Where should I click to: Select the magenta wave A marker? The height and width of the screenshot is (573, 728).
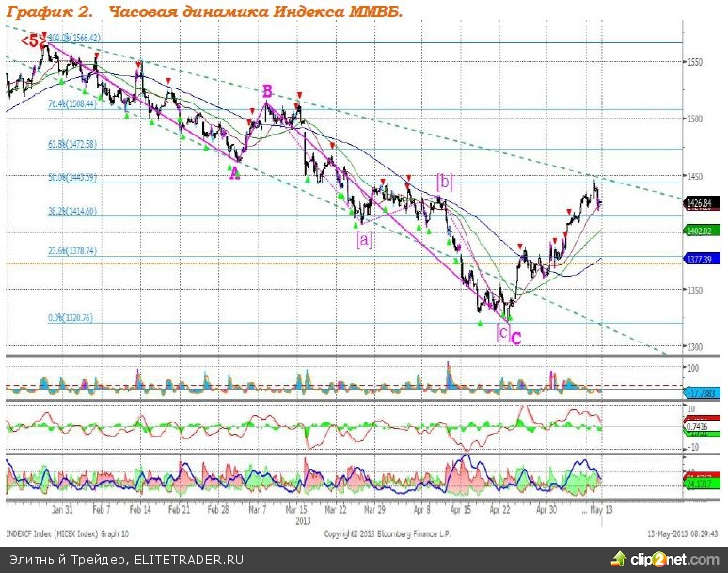[x=234, y=171]
